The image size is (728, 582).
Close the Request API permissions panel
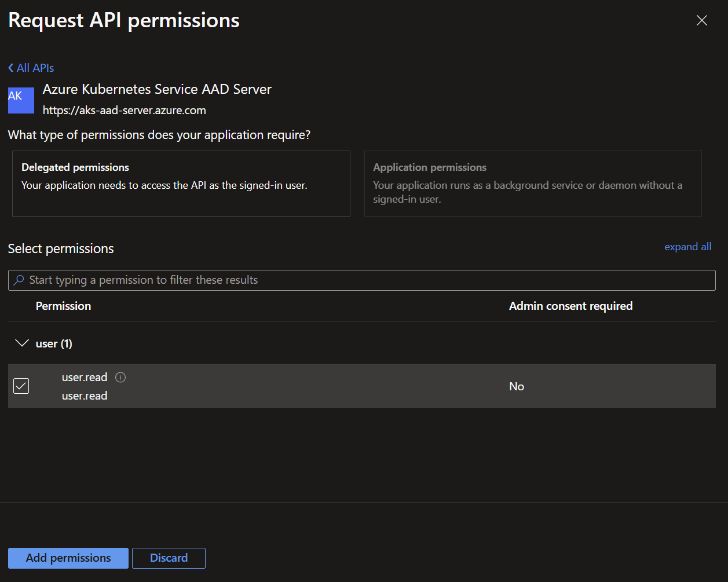coord(701,21)
